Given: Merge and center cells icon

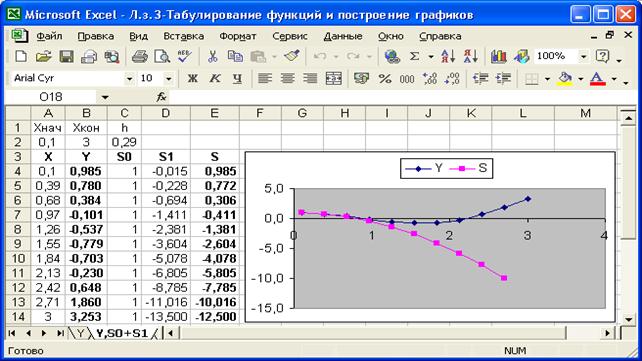Looking at the screenshot, I should [x=333, y=78].
